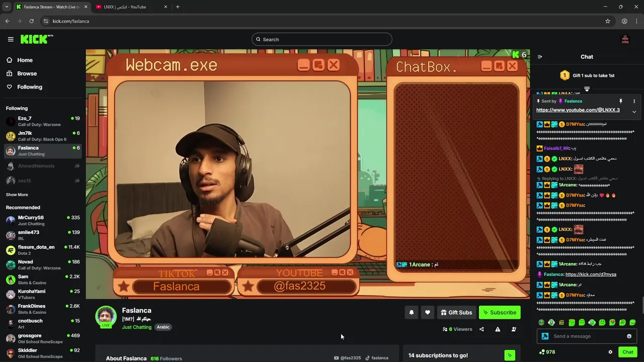
Task: Open chat identity badge selector
Action: 545,336
